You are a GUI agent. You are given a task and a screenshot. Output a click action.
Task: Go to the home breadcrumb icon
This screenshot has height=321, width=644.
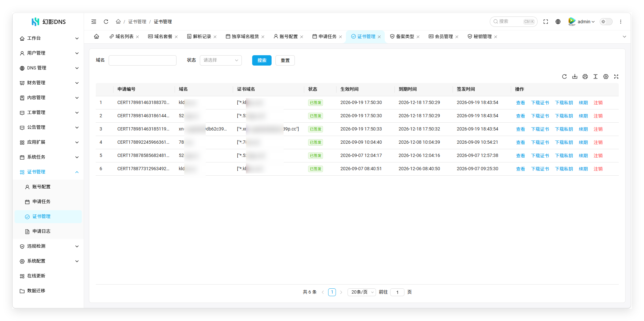coord(118,22)
